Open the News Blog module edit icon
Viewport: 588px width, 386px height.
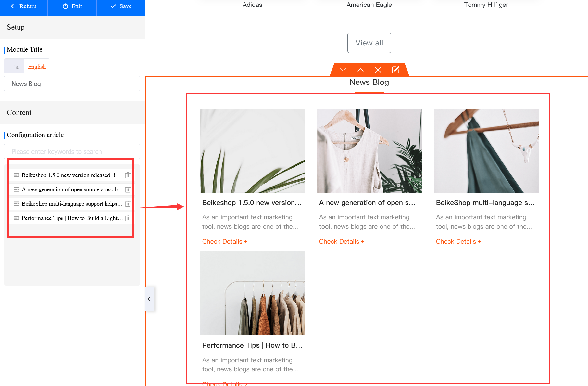[396, 70]
